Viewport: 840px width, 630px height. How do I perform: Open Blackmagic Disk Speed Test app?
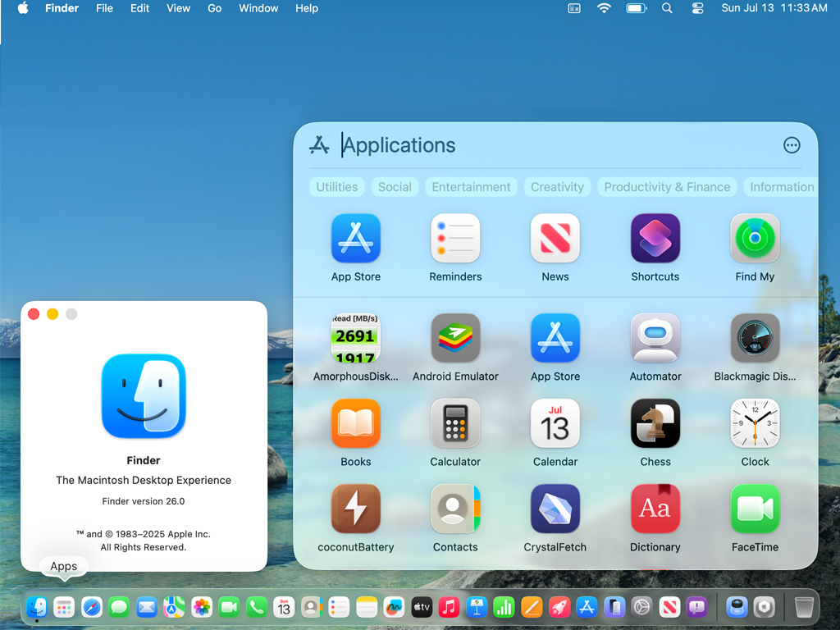pyautogui.click(x=755, y=338)
